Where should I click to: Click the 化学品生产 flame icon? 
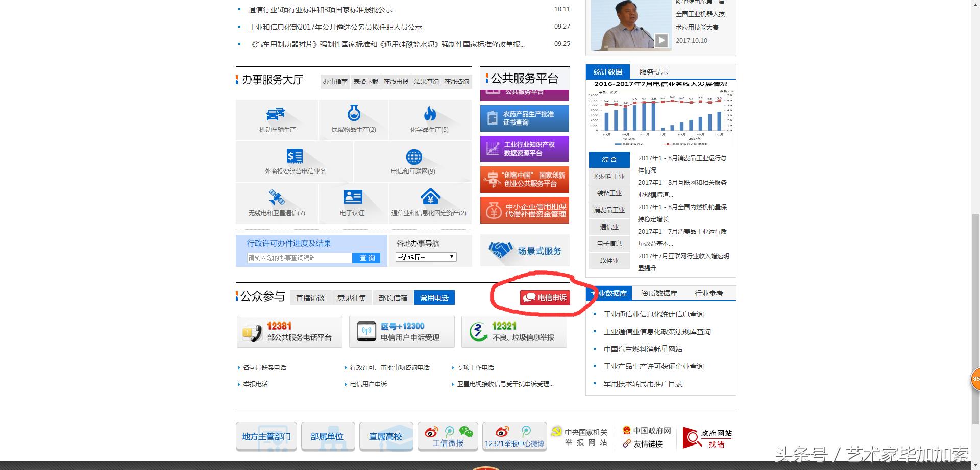click(430, 115)
